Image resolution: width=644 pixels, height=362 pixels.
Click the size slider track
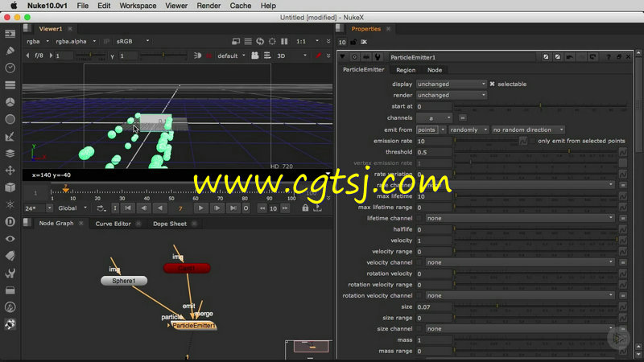coord(534,306)
